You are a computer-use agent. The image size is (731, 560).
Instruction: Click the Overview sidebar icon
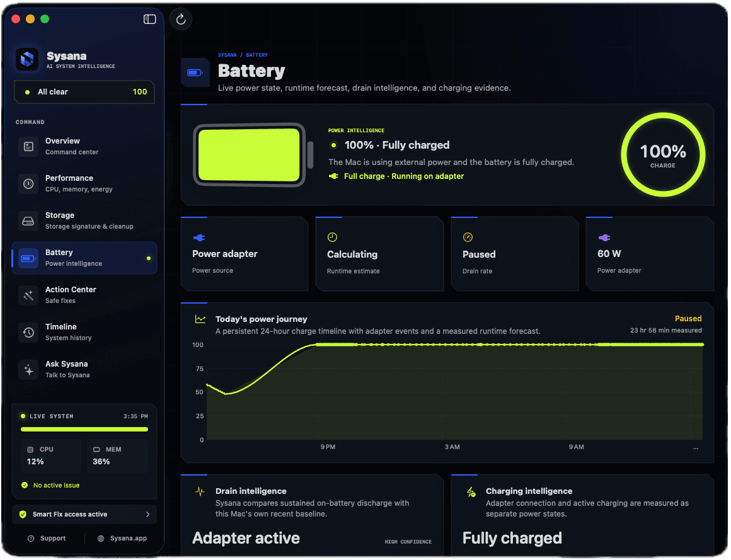click(x=28, y=147)
